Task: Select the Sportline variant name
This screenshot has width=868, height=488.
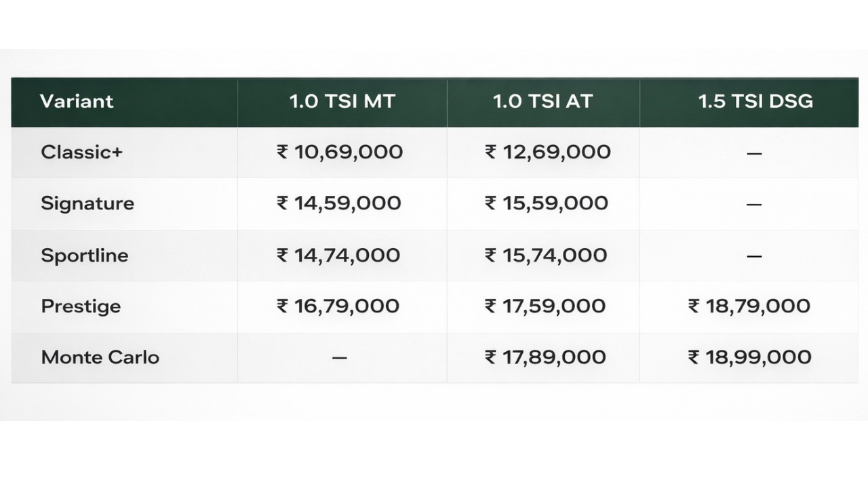Action: coord(84,256)
